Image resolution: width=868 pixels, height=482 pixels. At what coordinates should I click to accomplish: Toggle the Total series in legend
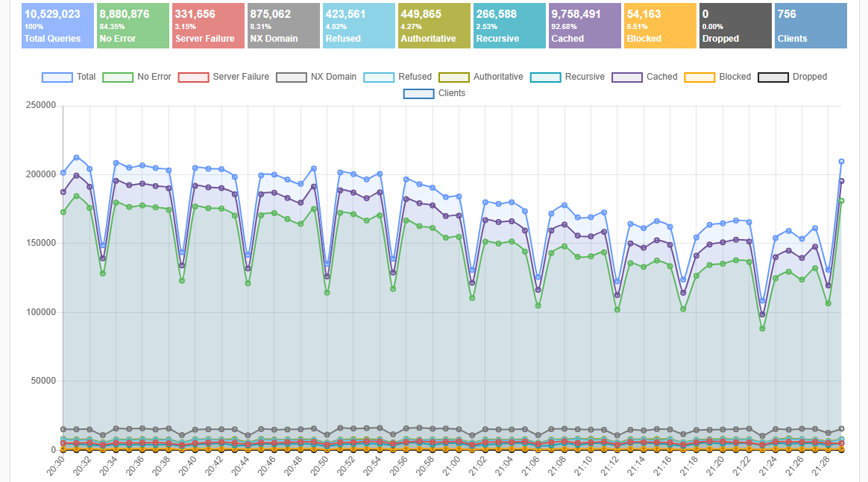pos(69,77)
